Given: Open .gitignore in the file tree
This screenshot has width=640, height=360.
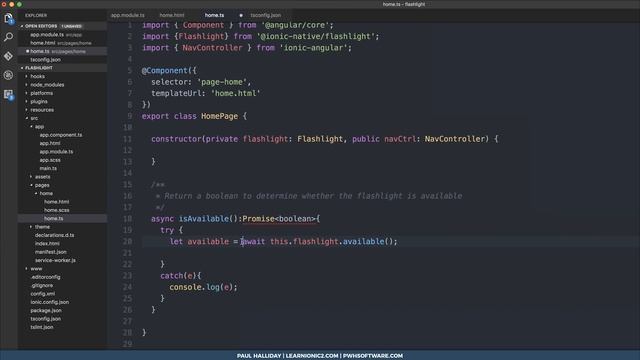Looking at the screenshot, I should tap(42, 285).
